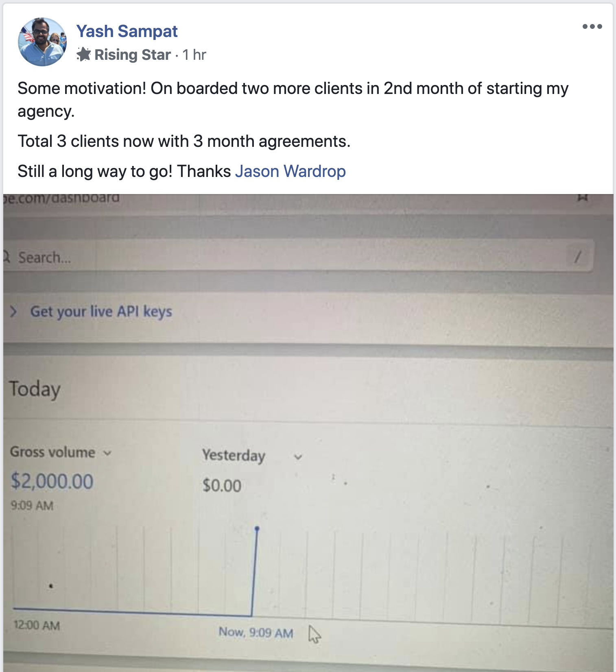616x672 pixels.
Task: Open the three-dot post options menu
Action: 592,27
